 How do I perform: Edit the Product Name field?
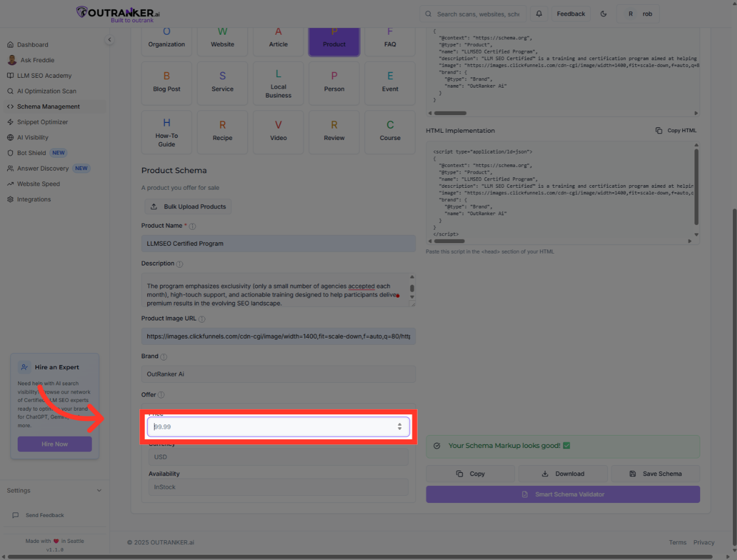(278, 244)
